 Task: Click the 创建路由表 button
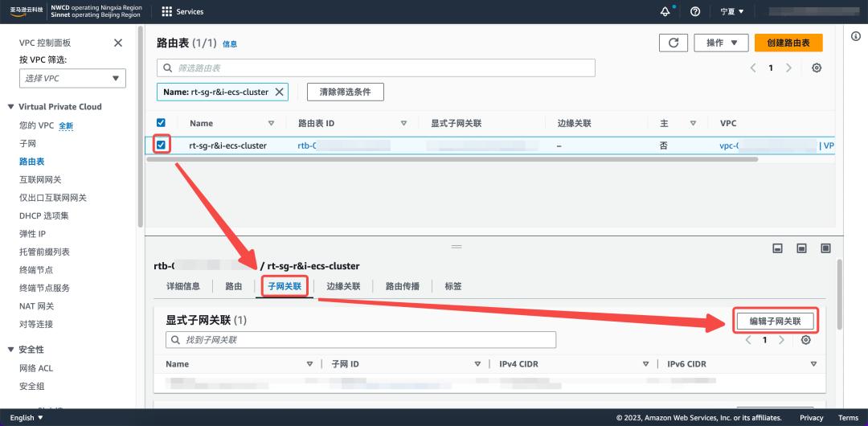(788, 43)
